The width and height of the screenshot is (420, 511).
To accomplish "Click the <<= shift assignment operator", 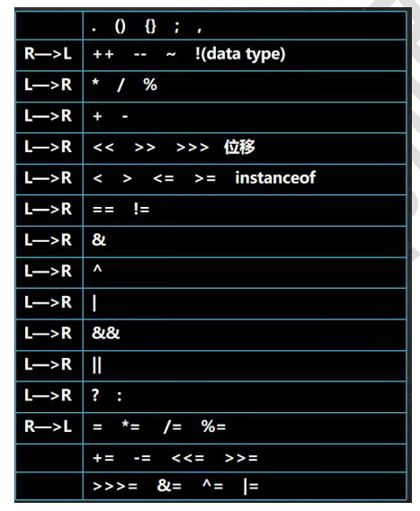I will click(188, 458).
